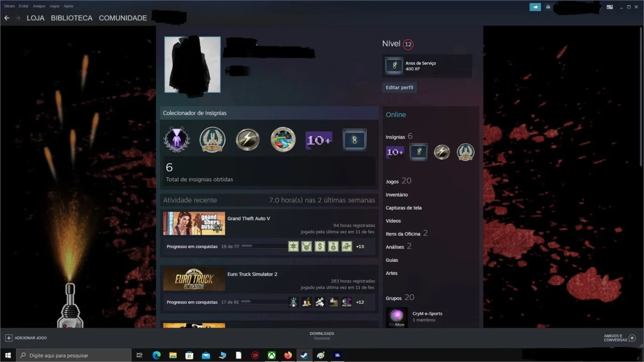Open the 10+ badge in collector showcase

[319, 140]
